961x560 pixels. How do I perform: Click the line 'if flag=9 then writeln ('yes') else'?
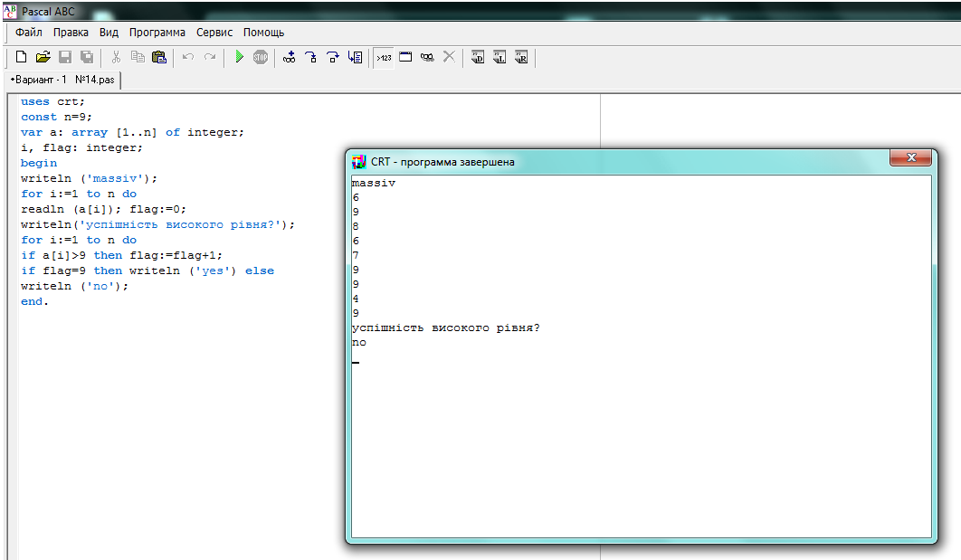pyautogui.click(x=147, y=271)
